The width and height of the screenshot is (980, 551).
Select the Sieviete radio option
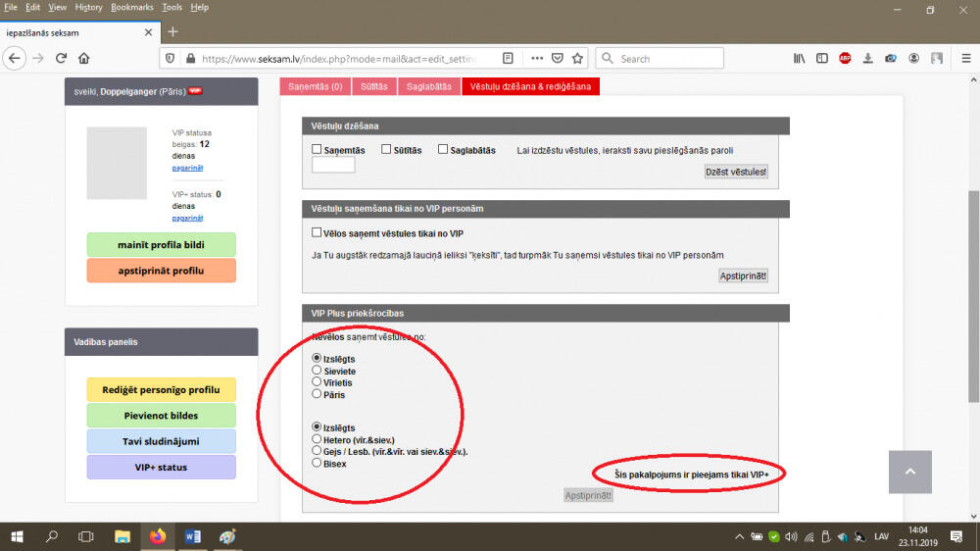point(317,372)
